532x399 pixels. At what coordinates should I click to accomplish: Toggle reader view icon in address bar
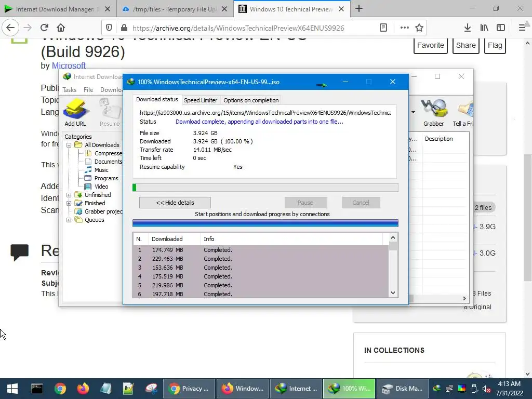[x=383, y=28]
